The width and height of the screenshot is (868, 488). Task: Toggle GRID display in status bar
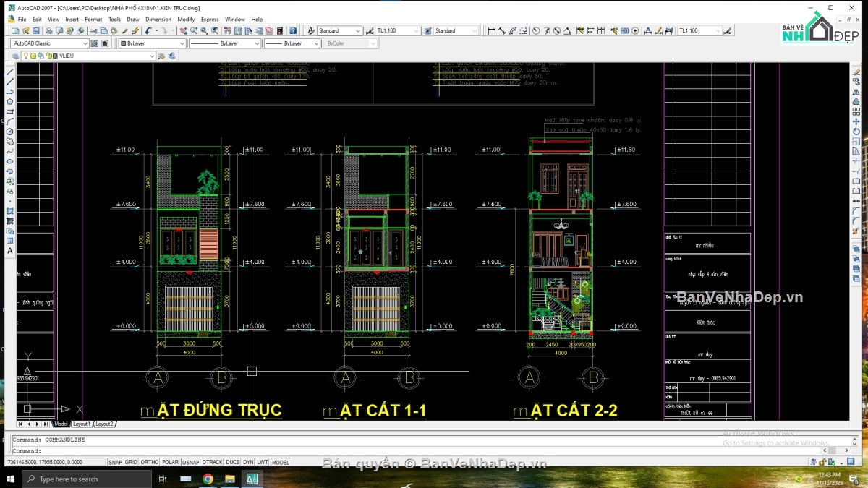[131, 462]
